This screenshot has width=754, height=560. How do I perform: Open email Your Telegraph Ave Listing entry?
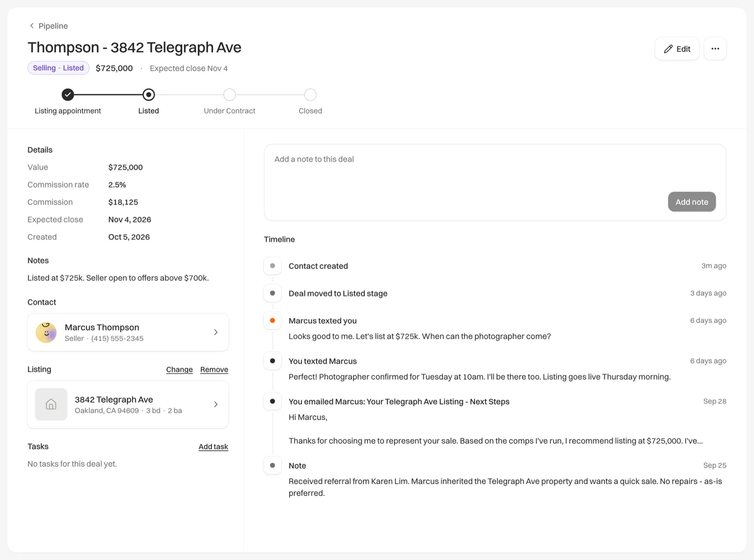tap(399, 402)
